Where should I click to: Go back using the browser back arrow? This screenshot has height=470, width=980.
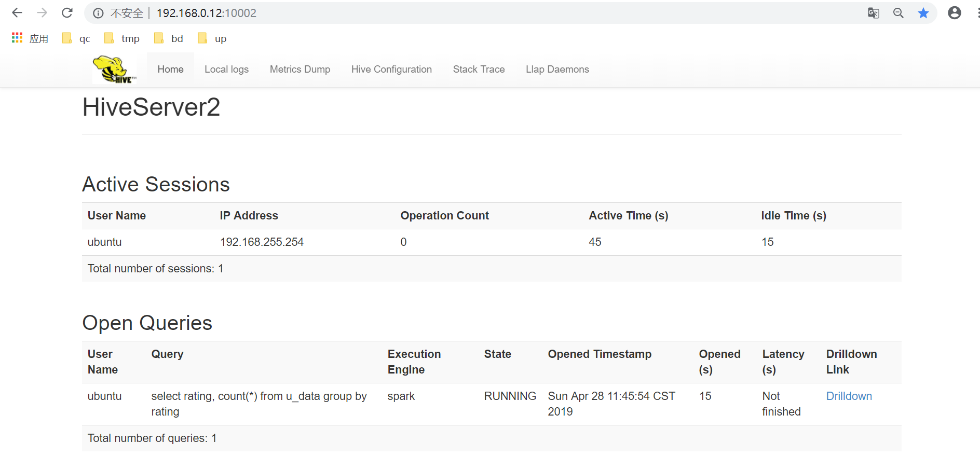click(x=17, y=13)
